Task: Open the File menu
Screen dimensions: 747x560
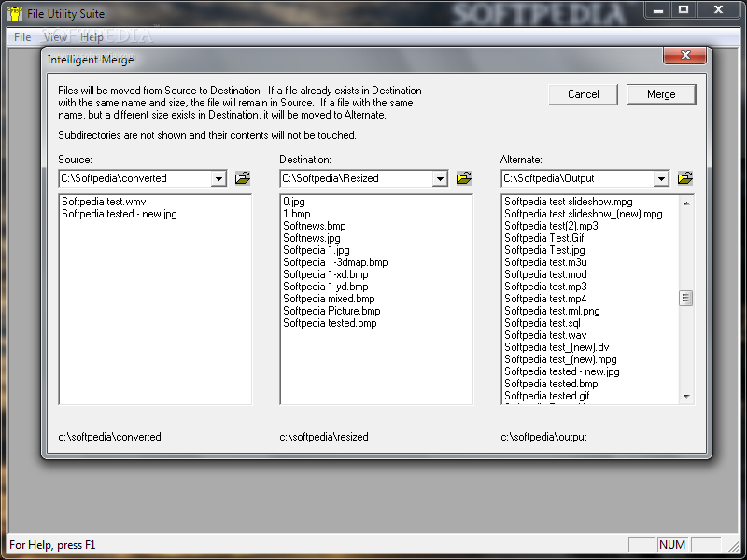Action: (22, 36)
